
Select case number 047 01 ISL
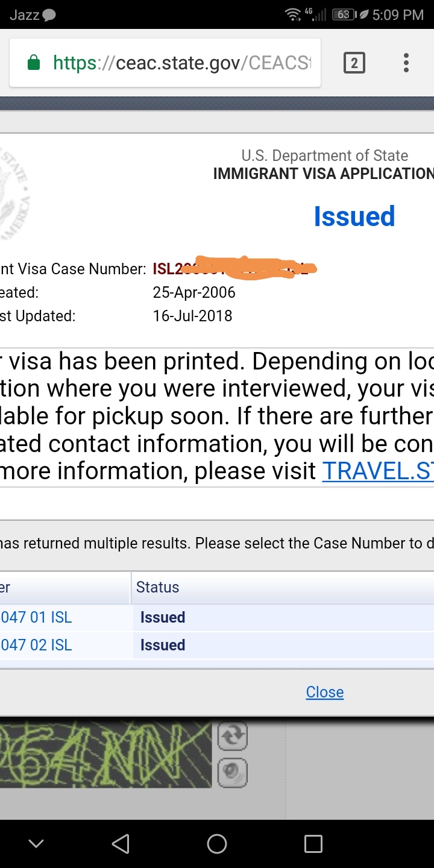(36, 617)
